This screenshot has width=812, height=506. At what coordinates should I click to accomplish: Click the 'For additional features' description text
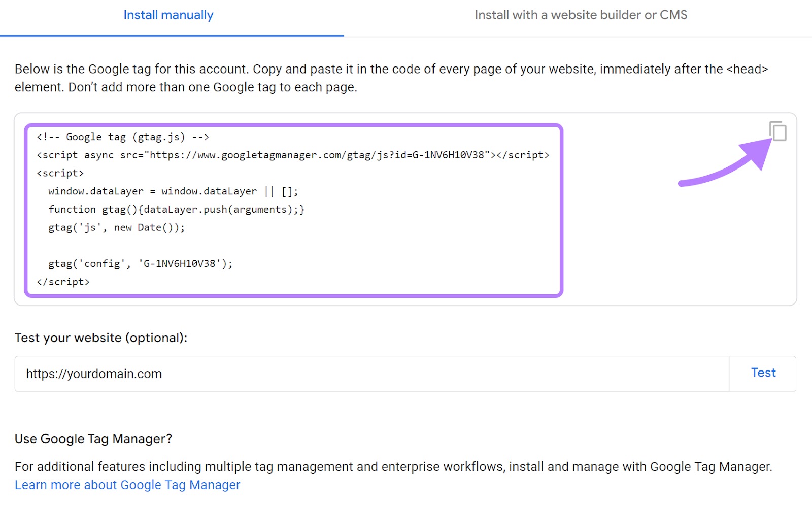point(393,467)
